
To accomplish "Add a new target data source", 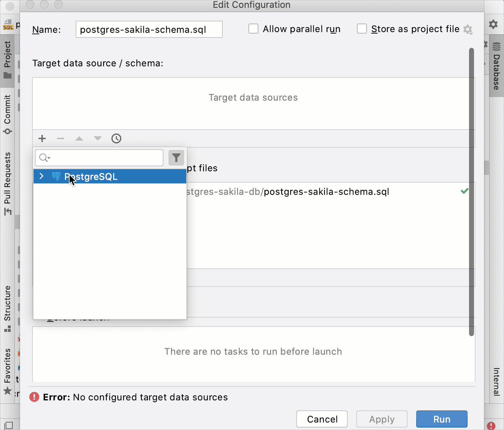I will 42,138.
